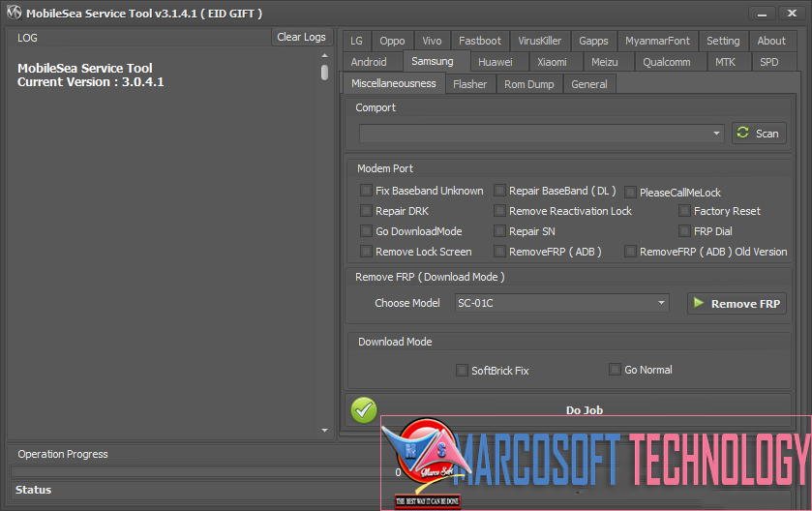The height and width of the screenshot is (511, 812).
Task: Click the green play arrow on Remove FRP
Action: [x=699, y=303]
